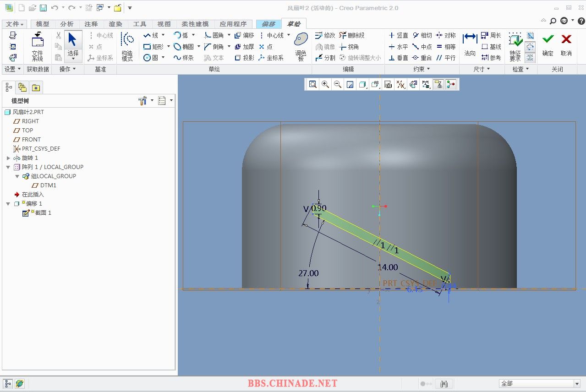Choose the Normal dimension (法向) tool
This screenshot has width=586, height=392.
[x=470, y=45]
